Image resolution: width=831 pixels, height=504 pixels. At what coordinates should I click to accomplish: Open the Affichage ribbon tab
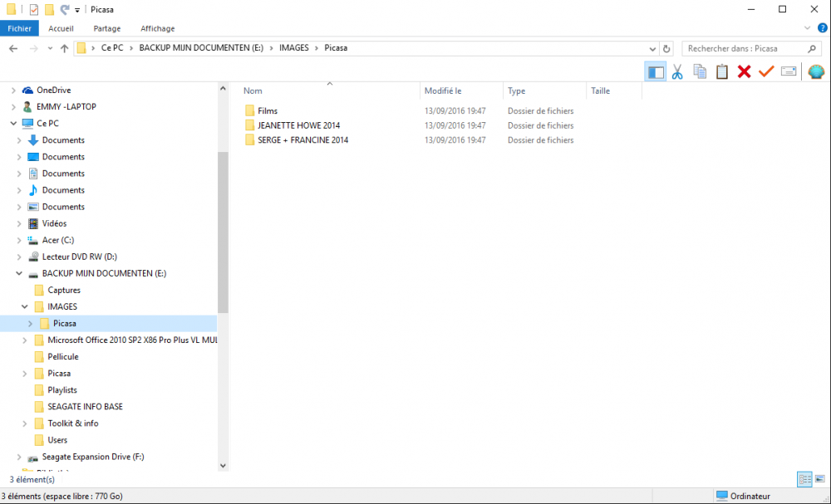tap(157, 28)
